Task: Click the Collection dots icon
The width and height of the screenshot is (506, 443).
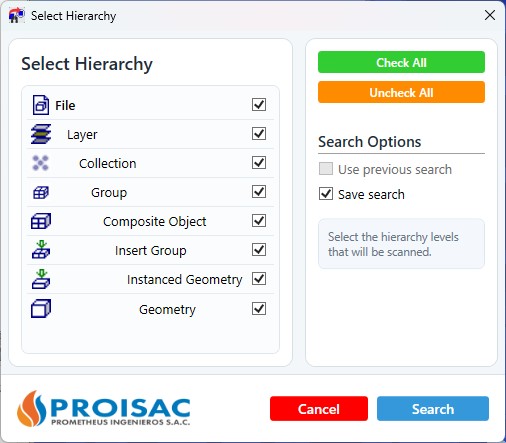Action: (40, 163)
